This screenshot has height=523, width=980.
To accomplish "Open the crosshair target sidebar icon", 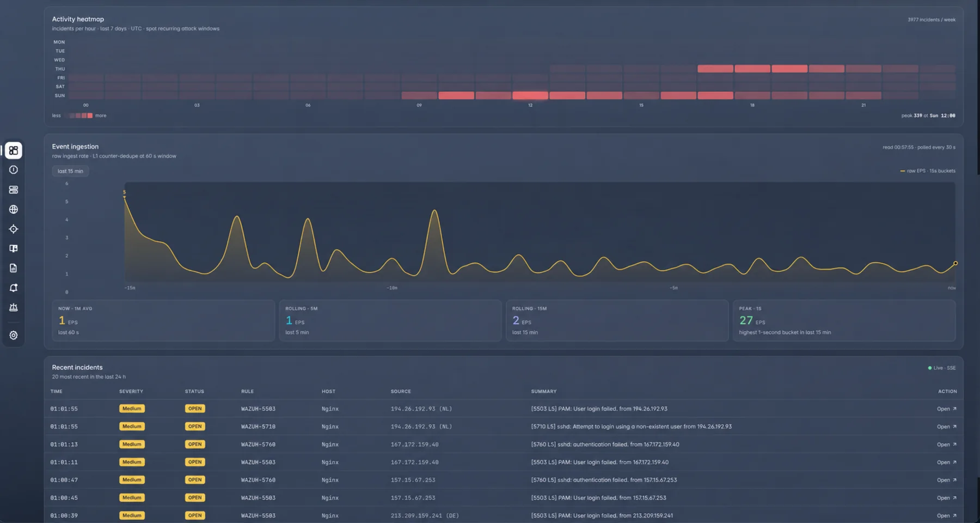I will [x=14, y=229].
